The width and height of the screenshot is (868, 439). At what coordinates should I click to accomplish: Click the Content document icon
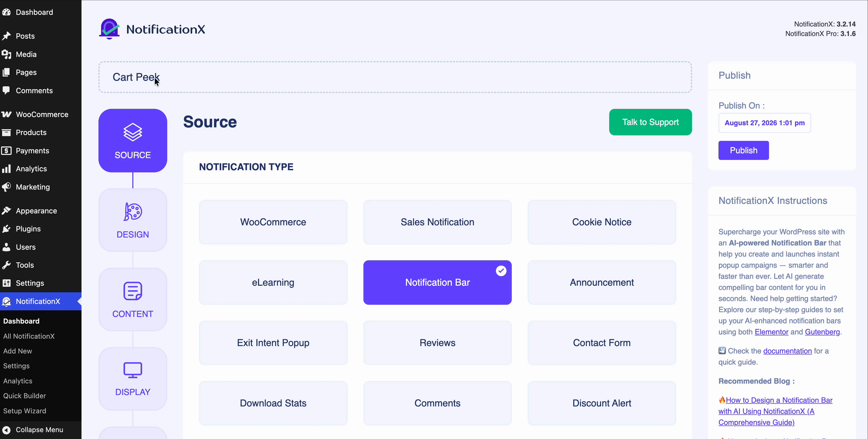coord(133,291)
